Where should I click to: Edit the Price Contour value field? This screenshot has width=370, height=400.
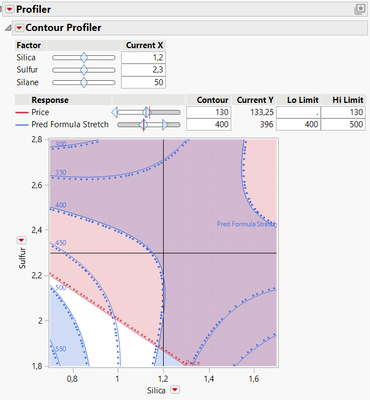coord(209,112)
